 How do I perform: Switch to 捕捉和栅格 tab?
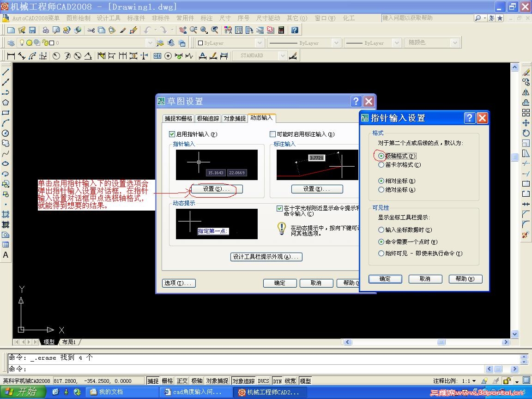click(178, 118)
